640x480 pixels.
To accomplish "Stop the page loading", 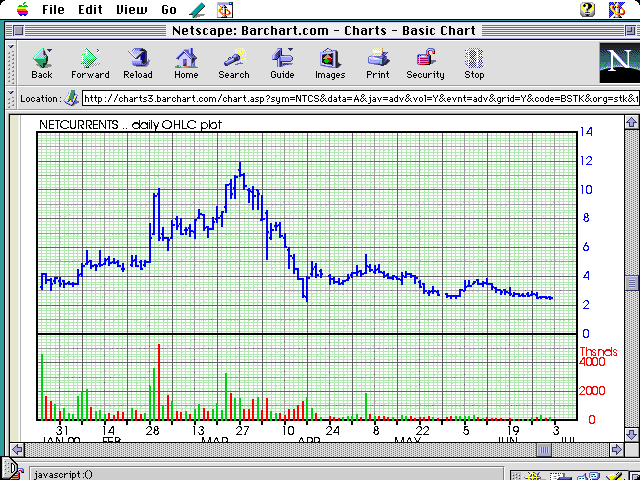I will (x=474, y=63).
